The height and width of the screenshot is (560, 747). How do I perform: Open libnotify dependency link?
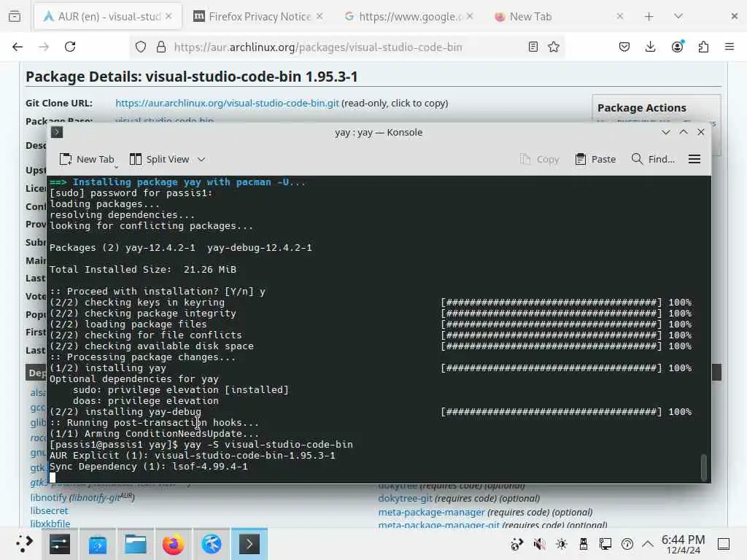(x=49, y=497)
